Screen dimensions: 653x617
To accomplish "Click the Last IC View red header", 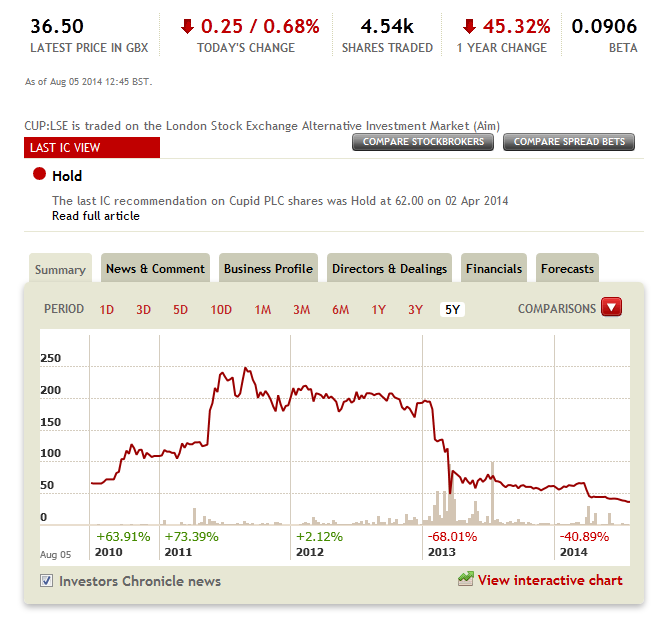I will point(92,147).
